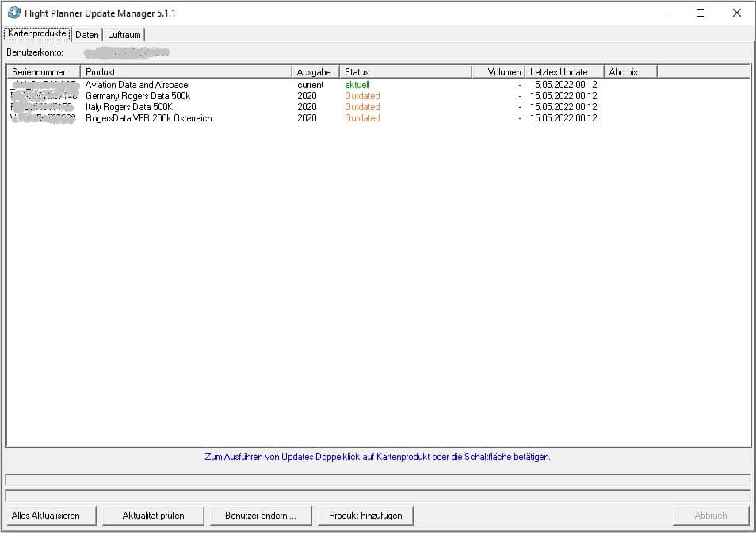Select Germany Rogers Data 500k product

pyautogui.click(x=137, y=96)
